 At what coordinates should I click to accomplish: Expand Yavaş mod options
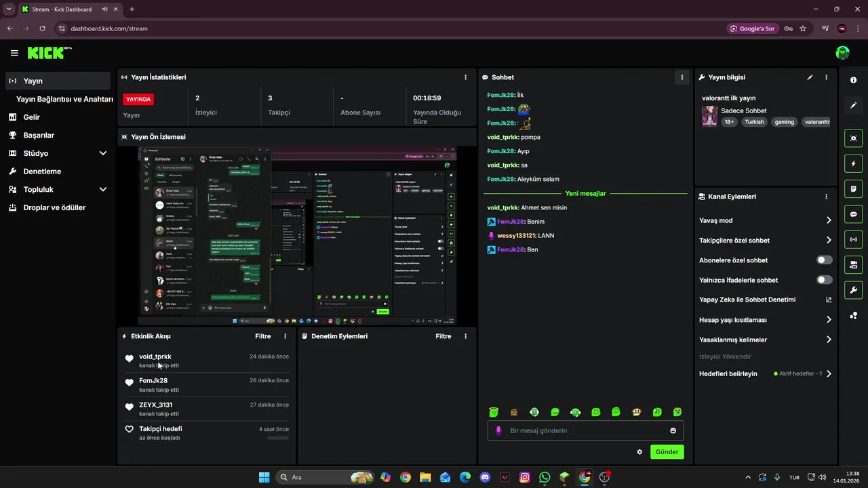829,220
